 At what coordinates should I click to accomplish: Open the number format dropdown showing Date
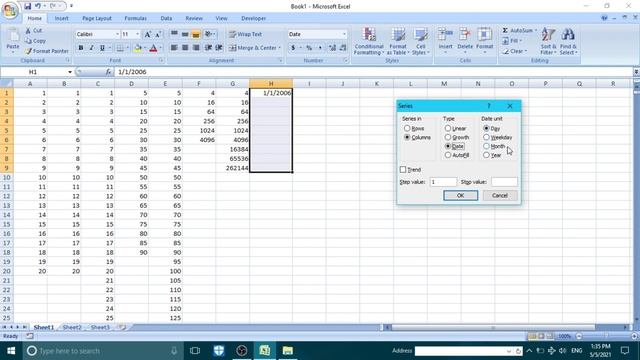click(x=344, y=34)
